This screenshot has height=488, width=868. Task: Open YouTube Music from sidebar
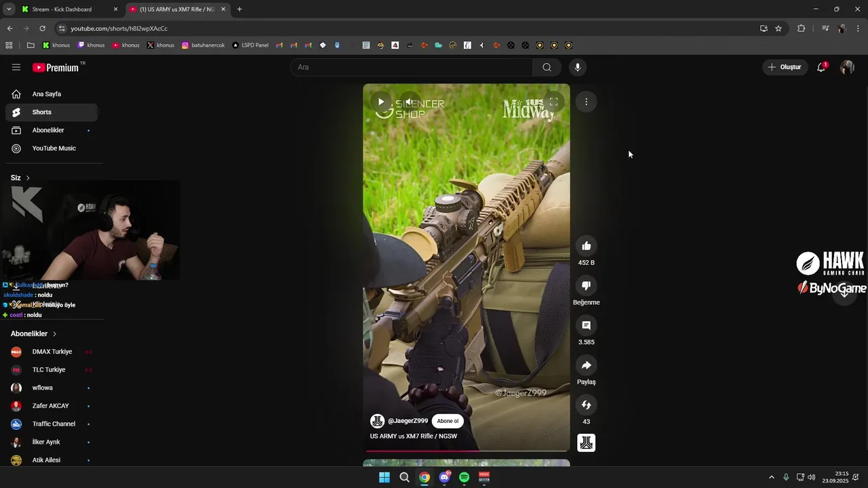52,148
